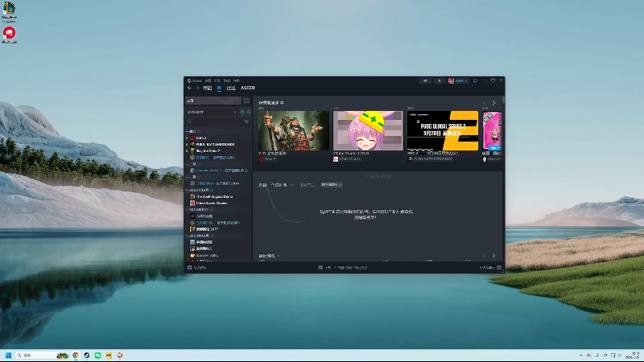
Task: Open the Dota 2 7.41 update news card
Action: 294,130
